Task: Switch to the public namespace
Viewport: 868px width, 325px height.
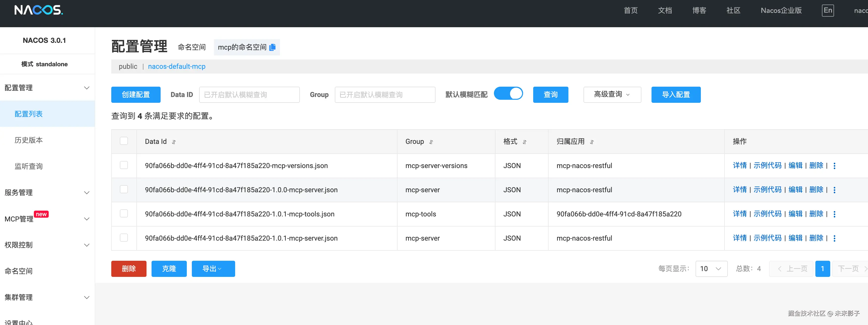Action: [128, 67]
